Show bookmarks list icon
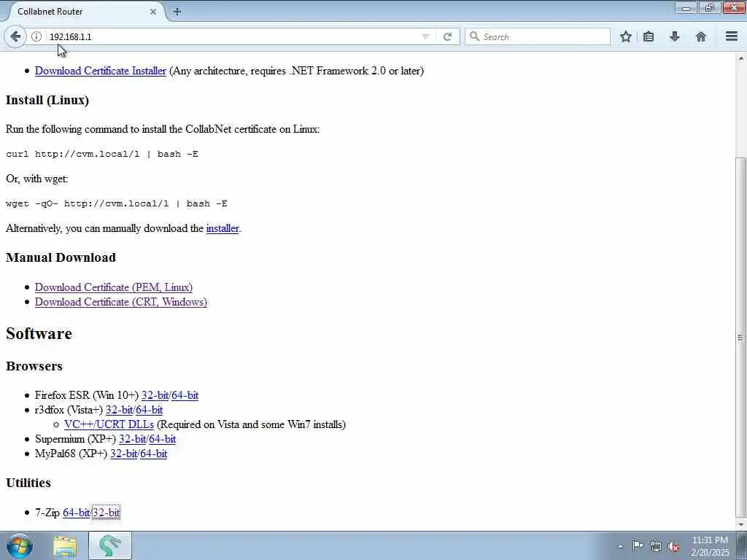The image size is (747, 560). pos(649,36)
